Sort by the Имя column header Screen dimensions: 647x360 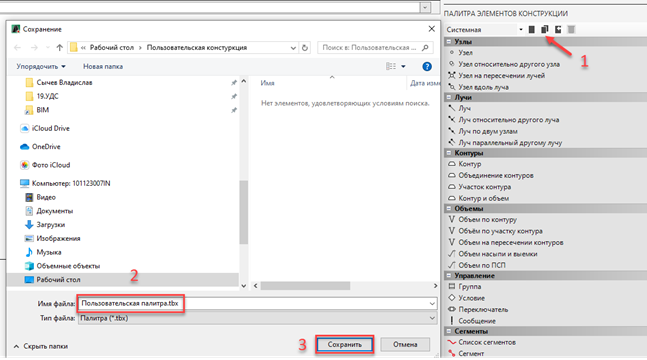pos(267,83)
